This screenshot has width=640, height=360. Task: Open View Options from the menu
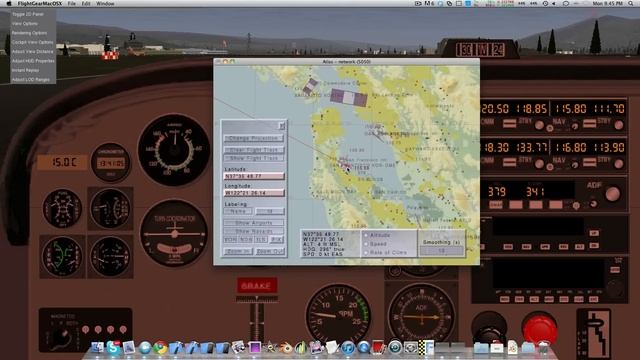tap(33, 23)
